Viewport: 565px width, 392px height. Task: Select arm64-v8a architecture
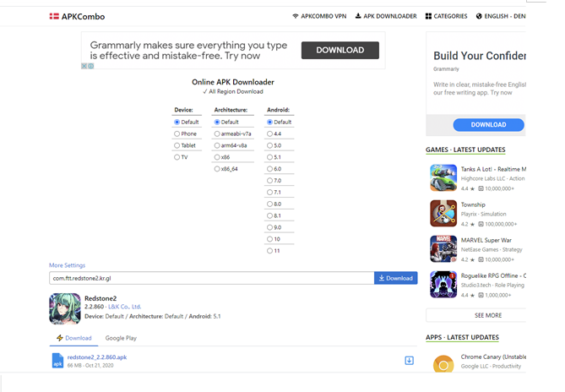tap(217, 145)
